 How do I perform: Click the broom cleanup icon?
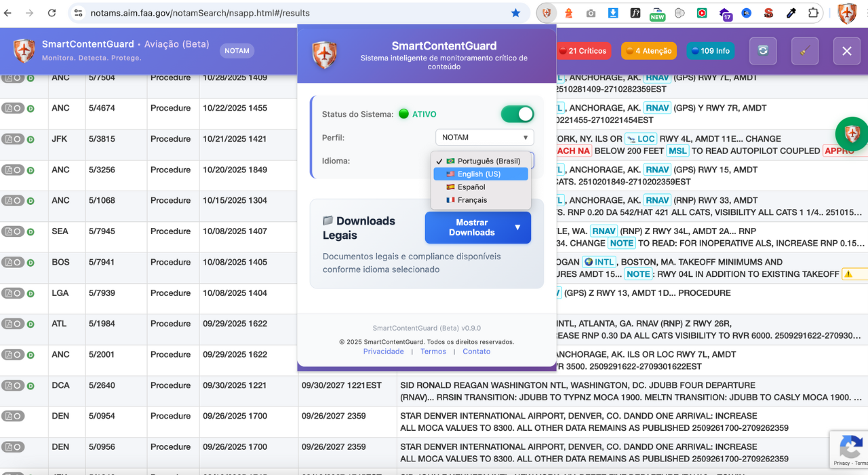pyautogui.click(x=804, y=51)
